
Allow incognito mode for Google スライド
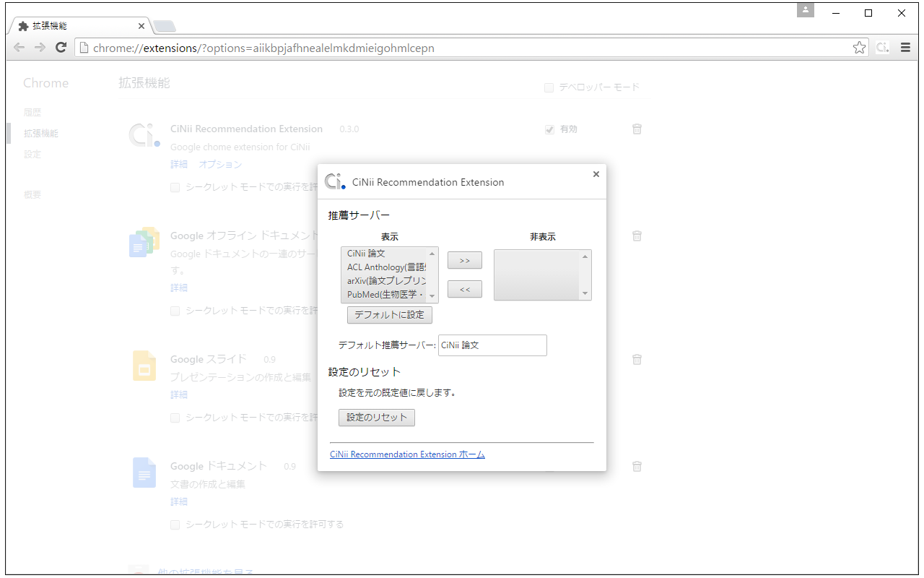(x=175, y=418)
